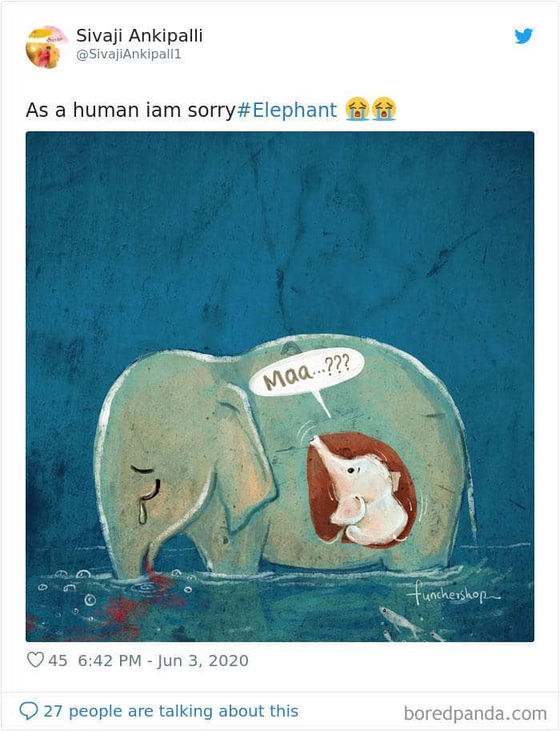Open the tweet timestamp 6:42 PM - Jun 3, 2020
The height and width of the screenshot is (731, 560).
[163, 661]
